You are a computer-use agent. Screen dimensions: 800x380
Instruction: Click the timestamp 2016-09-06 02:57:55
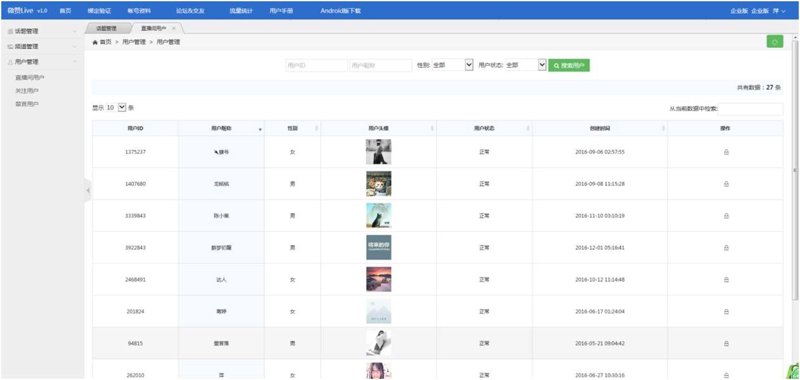pos(600,152)
